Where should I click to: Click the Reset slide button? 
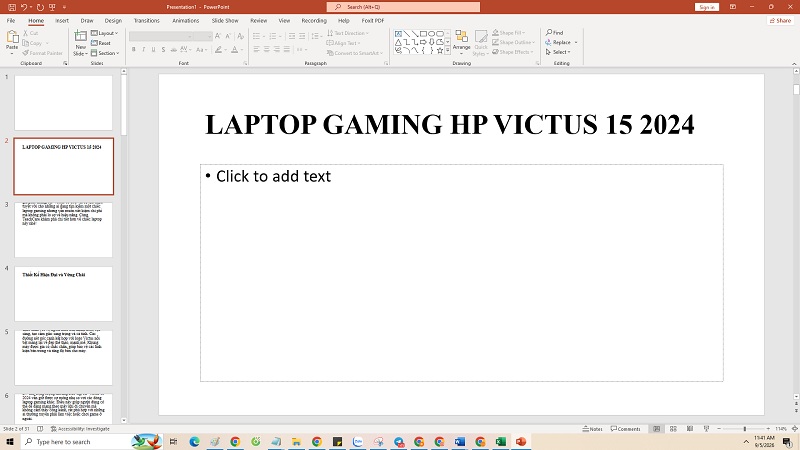point(101,43)
